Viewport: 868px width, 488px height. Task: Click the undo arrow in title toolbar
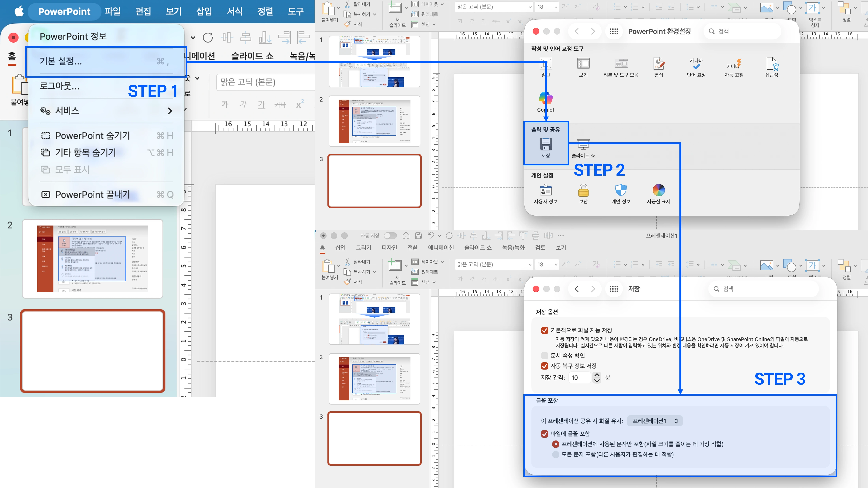(x=431, y=236)
